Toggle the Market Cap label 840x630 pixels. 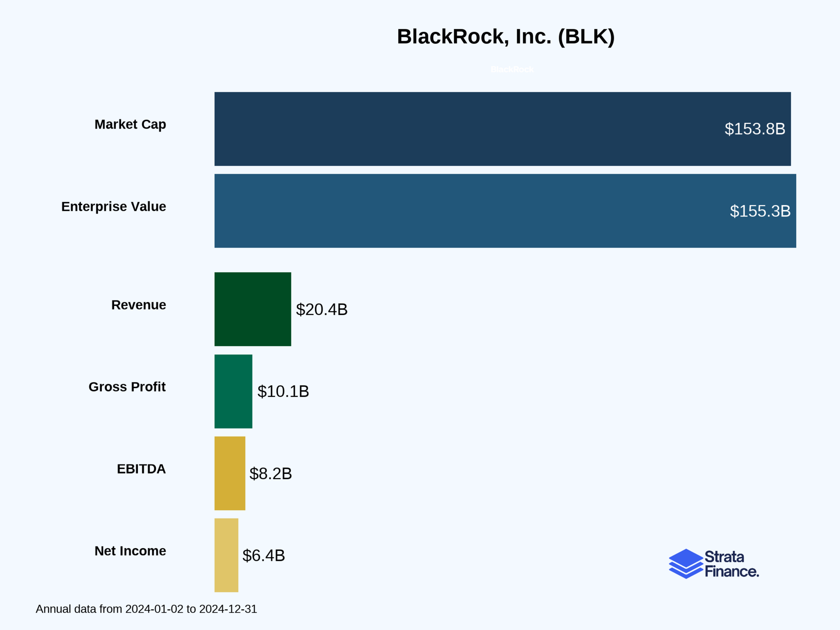click(130, 124)
